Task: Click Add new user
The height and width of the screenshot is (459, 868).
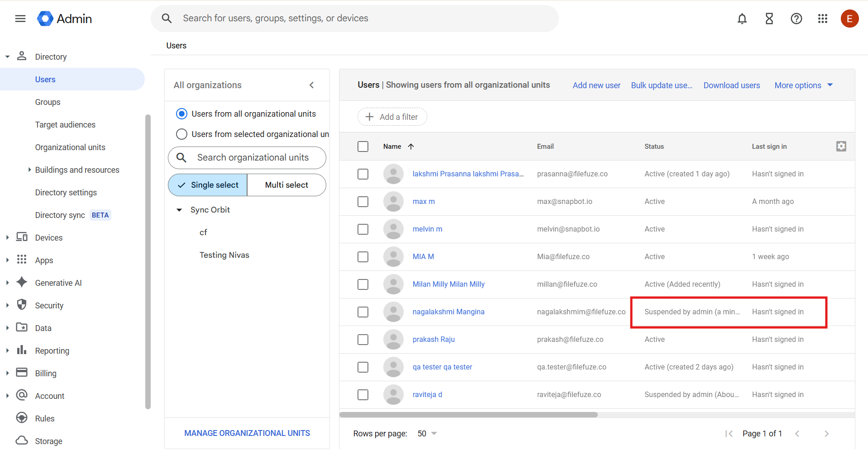Action: (x=596, y=85)
